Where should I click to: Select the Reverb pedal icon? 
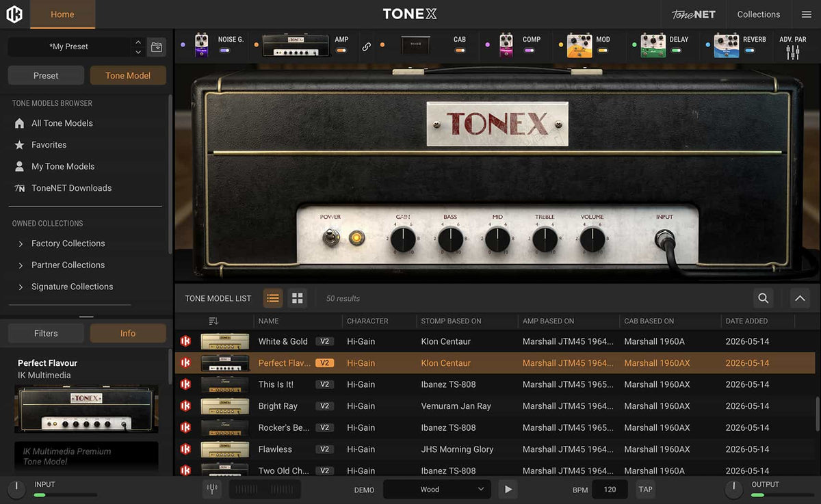(726, 45)
